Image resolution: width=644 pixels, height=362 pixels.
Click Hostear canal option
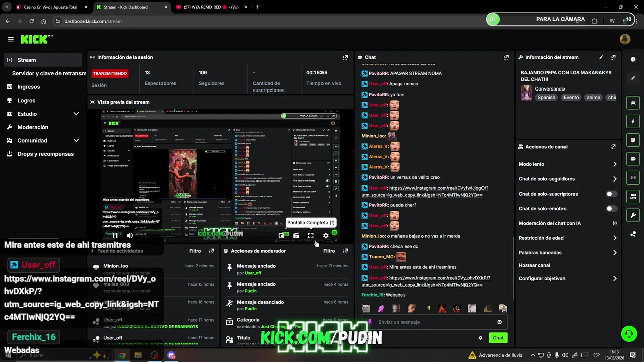click(x=534, y=265)
